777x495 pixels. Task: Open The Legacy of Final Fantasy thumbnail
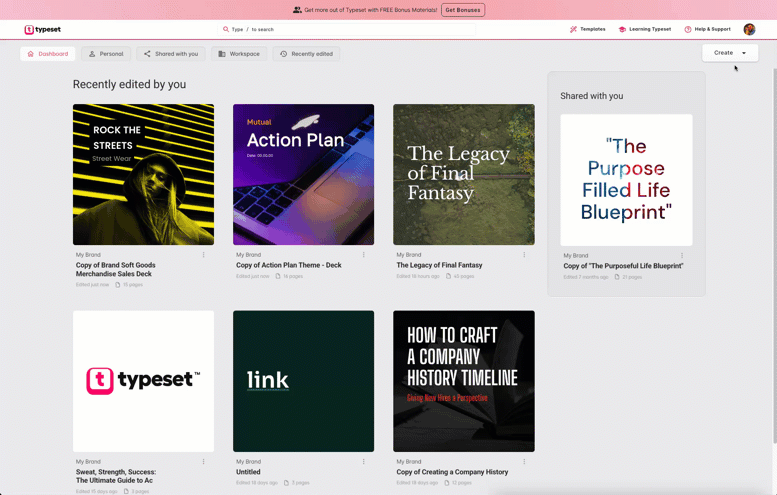tap(464, 174)
